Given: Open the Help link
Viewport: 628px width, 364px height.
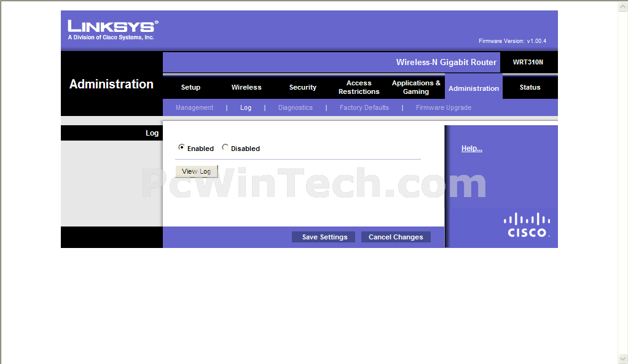Looking at the screenshot, I should tap(471, 149).
